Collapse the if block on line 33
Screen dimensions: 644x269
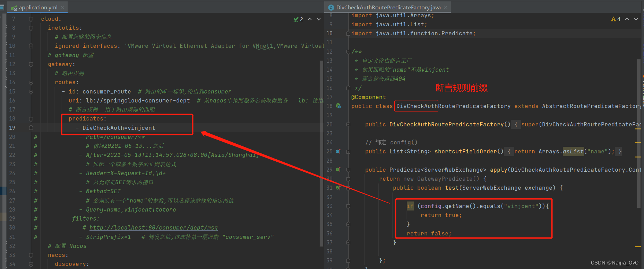point(348,206)
